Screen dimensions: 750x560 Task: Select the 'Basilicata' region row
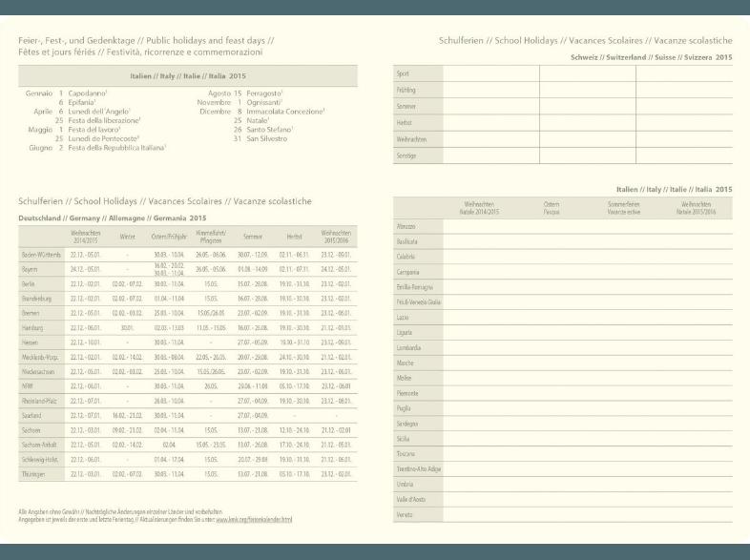[563, 241]
